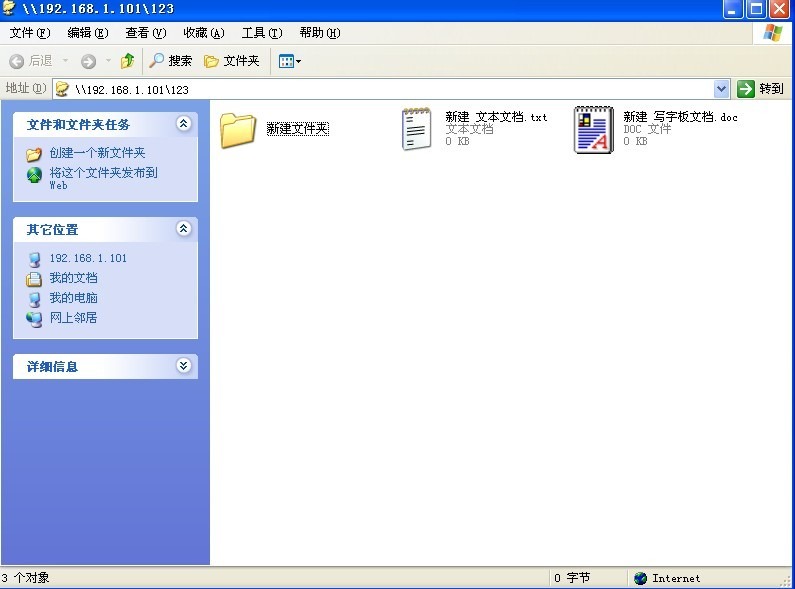Open the 文件(F) menu
795x589 pixels.
point(30,33)
